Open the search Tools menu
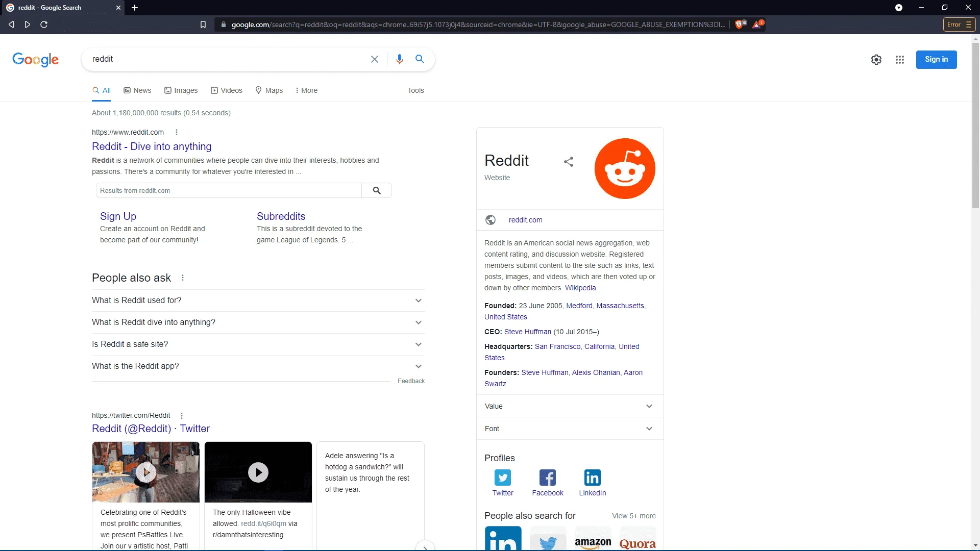The height and width of the screenshot is (551, 980). (x=415, y=90)
